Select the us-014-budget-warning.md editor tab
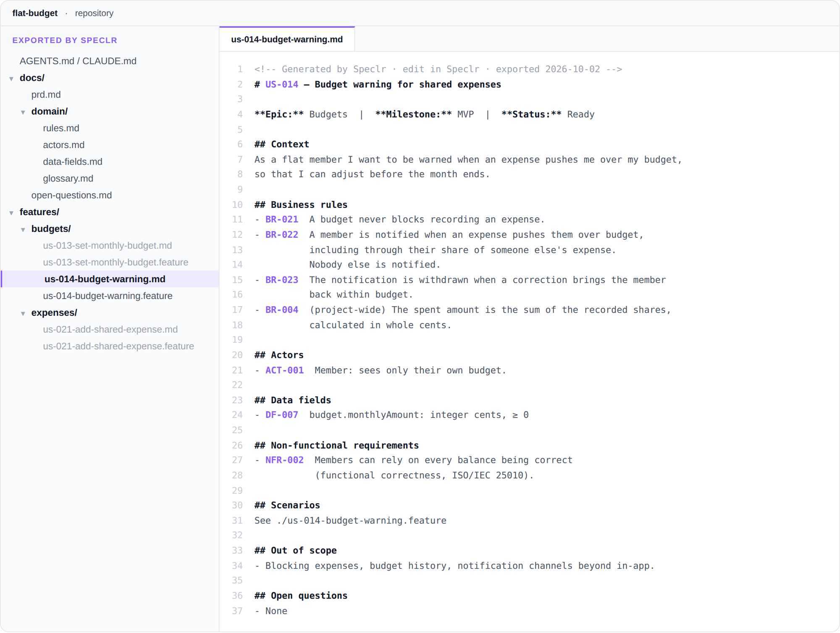This screenshot has height=633, width=840. point(287,39)
